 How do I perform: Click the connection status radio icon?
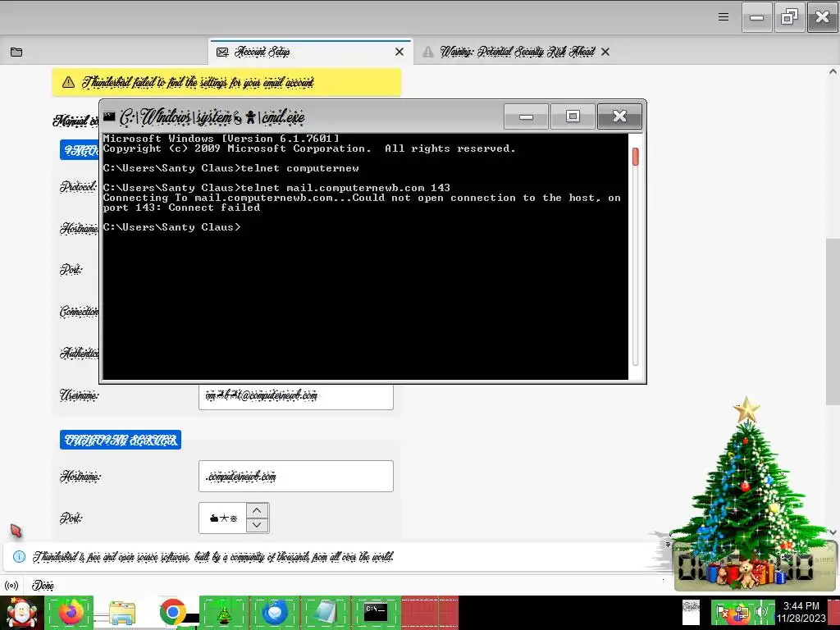point(11,586)
